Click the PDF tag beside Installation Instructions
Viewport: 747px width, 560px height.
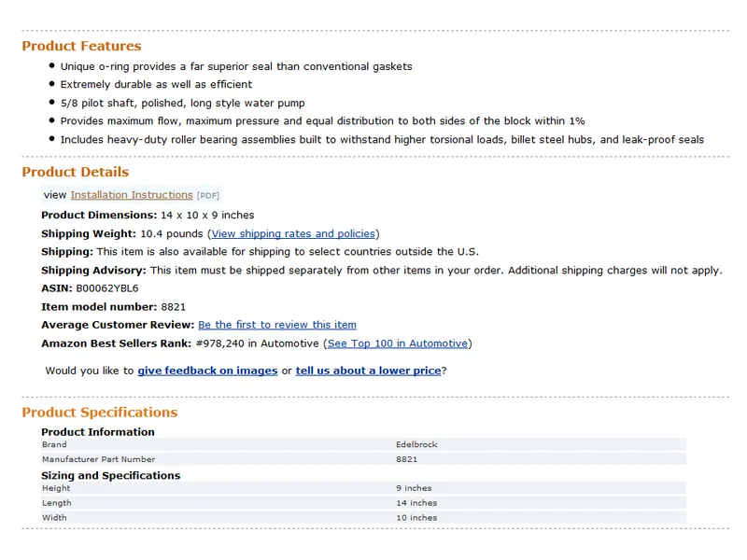click(208, 196)
